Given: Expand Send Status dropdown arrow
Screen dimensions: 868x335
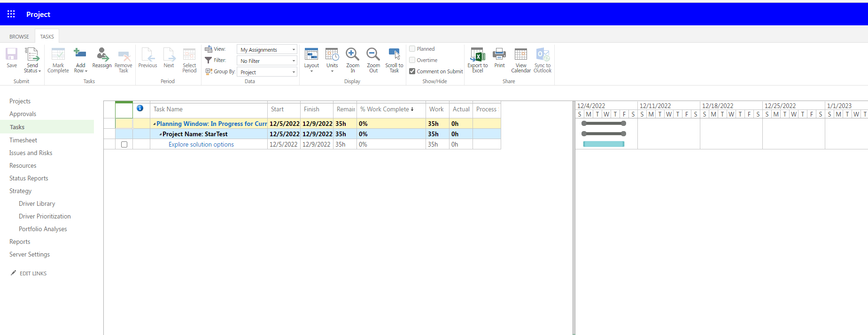Looking at the screenshot, I should (40, 71).
